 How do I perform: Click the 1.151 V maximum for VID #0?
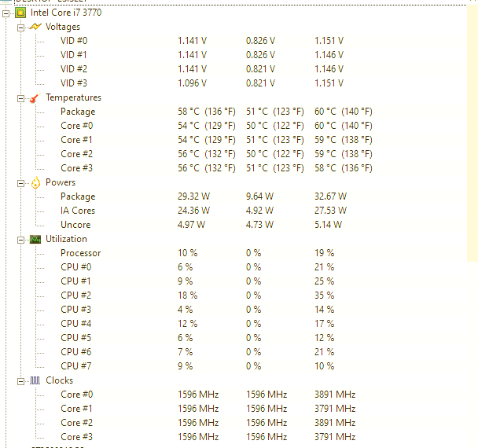click(329, 41)
